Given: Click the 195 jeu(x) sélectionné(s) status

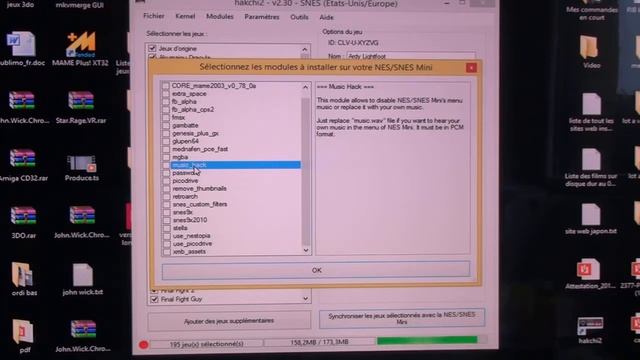Looking at the screenshot, I should (206, 344).
